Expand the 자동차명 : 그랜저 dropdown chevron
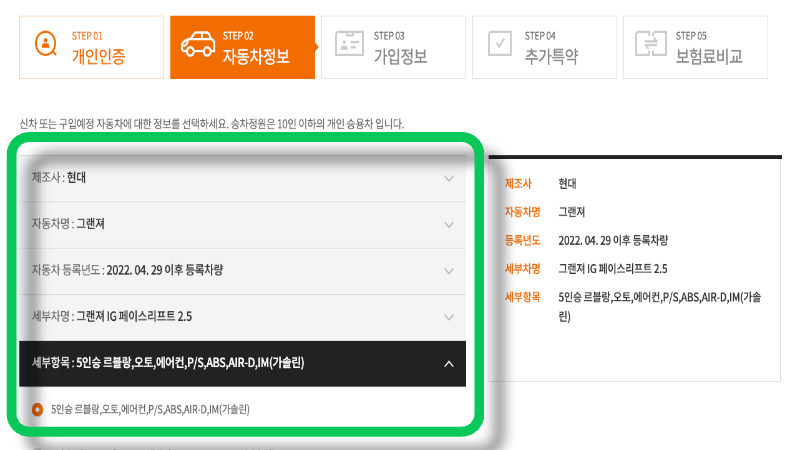Viewport: 800px width, 450px height. (x=449, y=224)
